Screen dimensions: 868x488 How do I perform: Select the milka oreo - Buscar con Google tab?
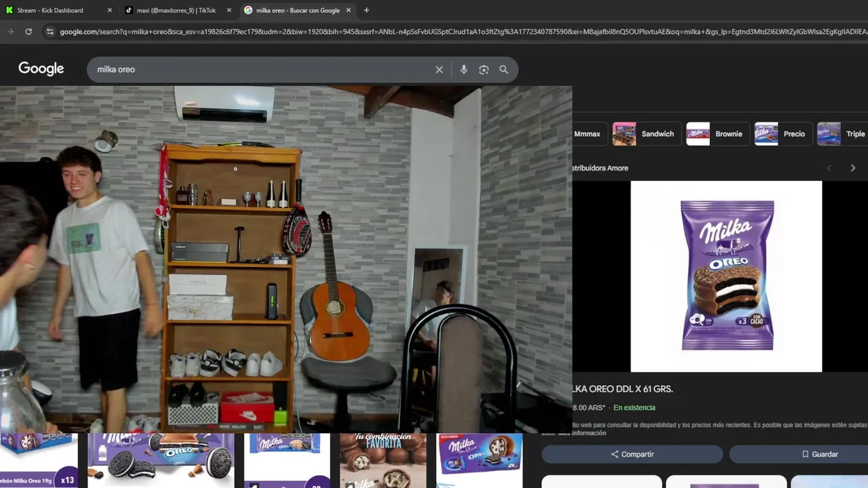pyautogui.click(x=298, y=10)
